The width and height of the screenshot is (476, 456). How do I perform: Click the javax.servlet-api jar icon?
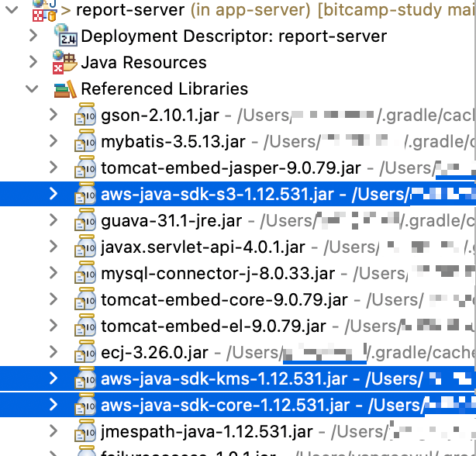pyautogui.click(x=85, y=246)
